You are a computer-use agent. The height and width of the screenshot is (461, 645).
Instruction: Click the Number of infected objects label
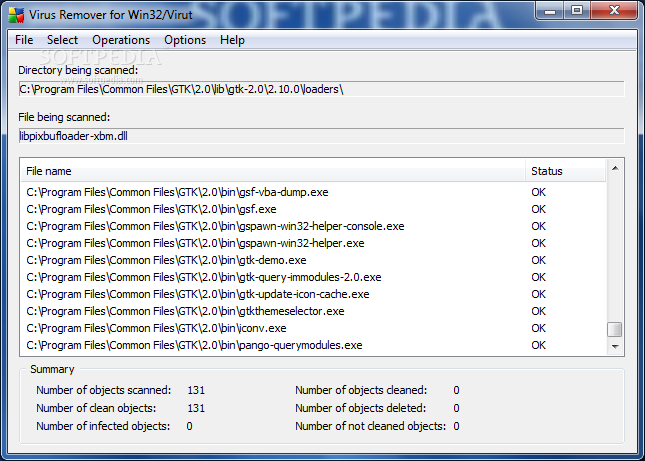(x=103, y=426)
